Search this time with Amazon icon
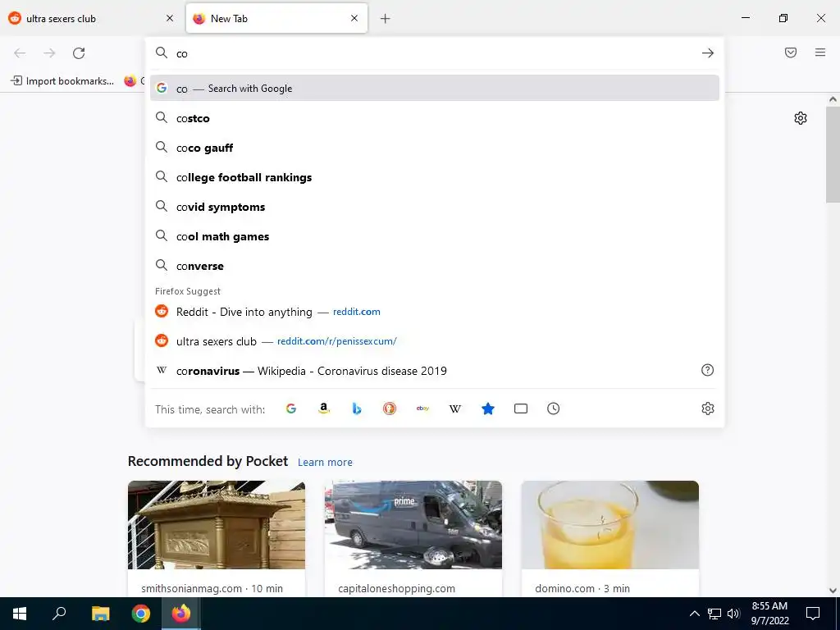Viewport: 840px width, 630px height. pyautogui.click(x=323, y=409)
